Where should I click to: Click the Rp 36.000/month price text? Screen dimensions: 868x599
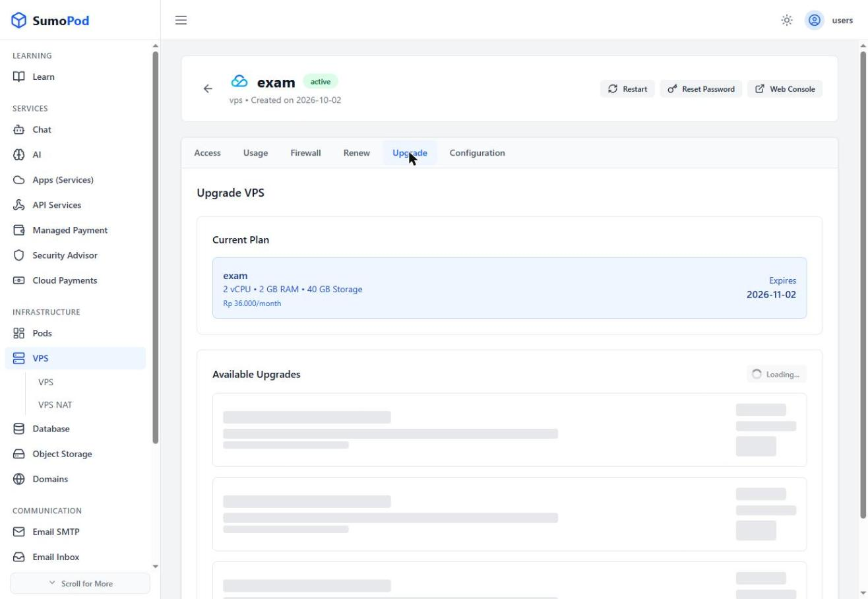point(252,303)
